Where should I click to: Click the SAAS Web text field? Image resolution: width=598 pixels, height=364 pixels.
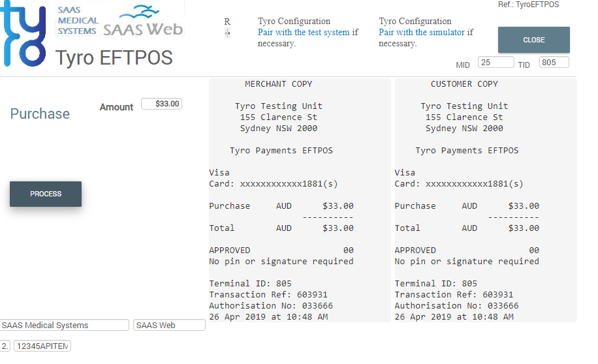coord(169,325)
